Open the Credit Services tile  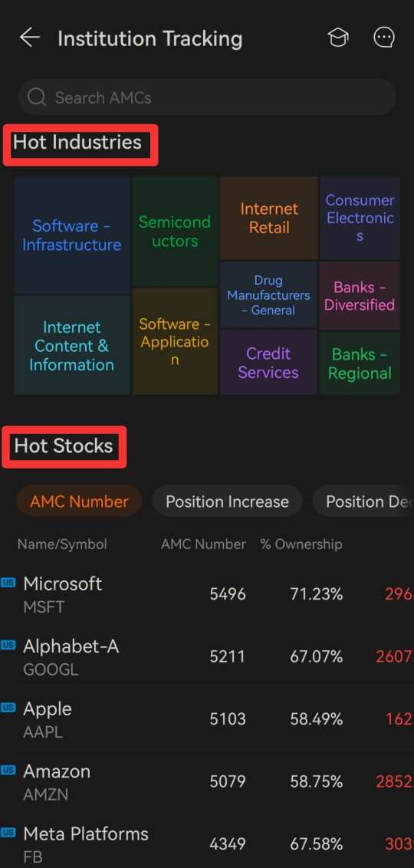point(269,363)
